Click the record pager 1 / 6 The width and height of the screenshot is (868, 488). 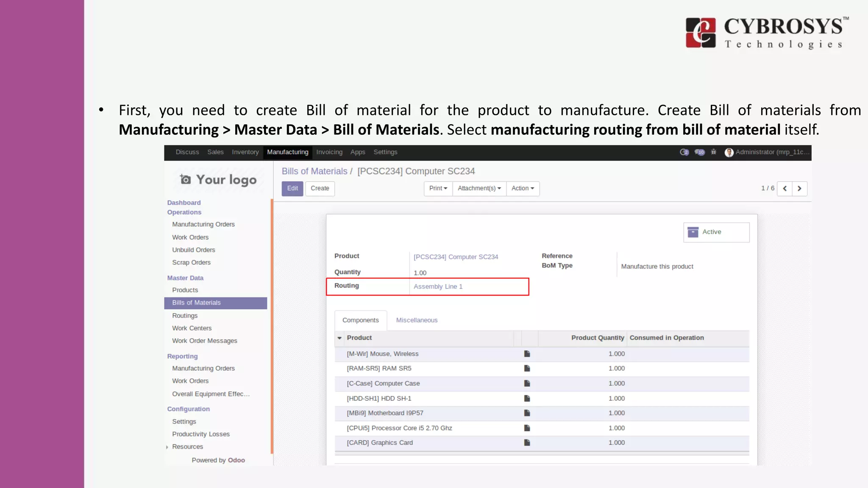tap(768, 188)
